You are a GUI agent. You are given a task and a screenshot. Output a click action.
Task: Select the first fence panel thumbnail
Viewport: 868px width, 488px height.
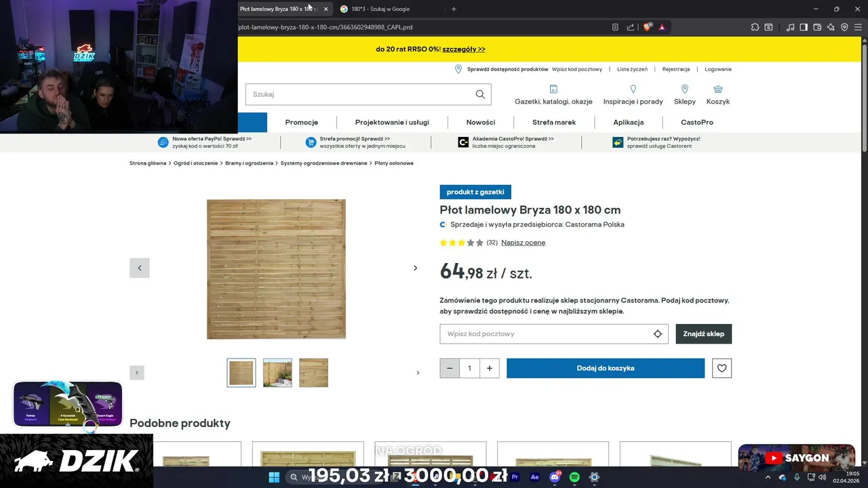tap(241, 373)
